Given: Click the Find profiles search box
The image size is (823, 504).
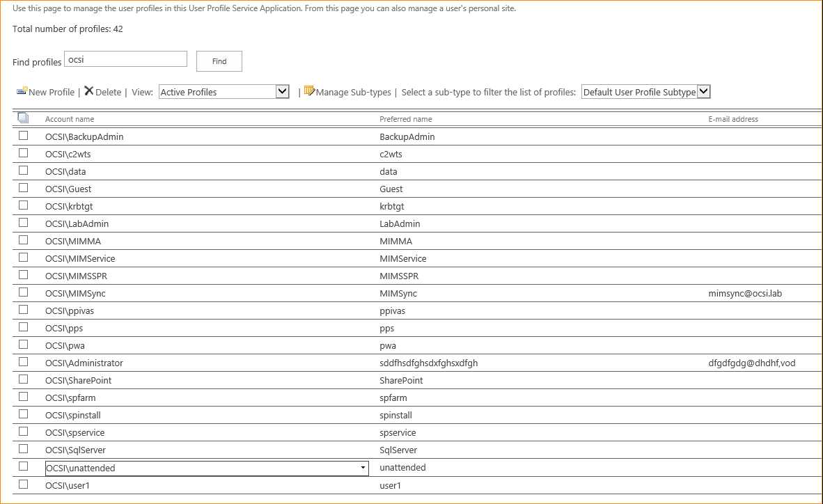Looking at the screenshot, I should pos(125,58).
